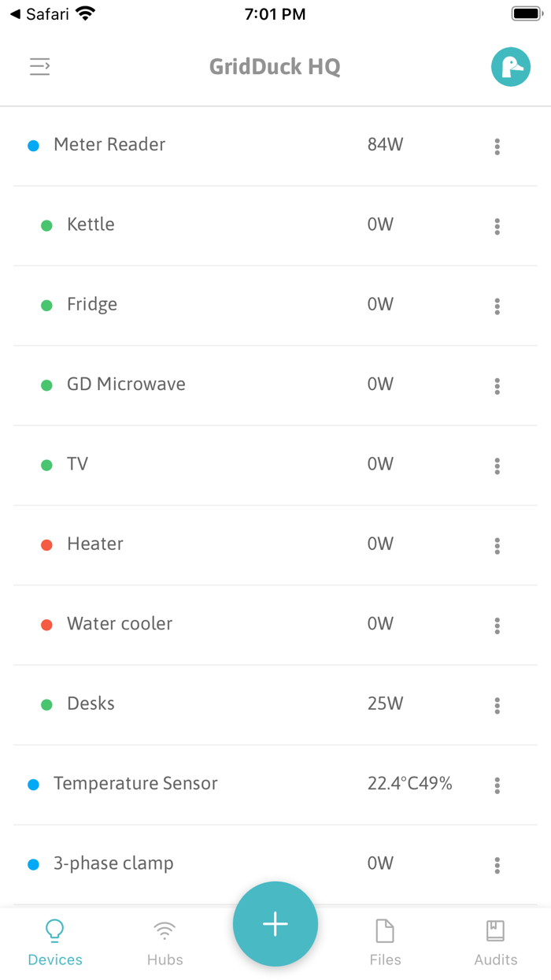Tap the red status indicator beside Heater
This screenshot has height=980, width=551.
[x=46, y=544]
